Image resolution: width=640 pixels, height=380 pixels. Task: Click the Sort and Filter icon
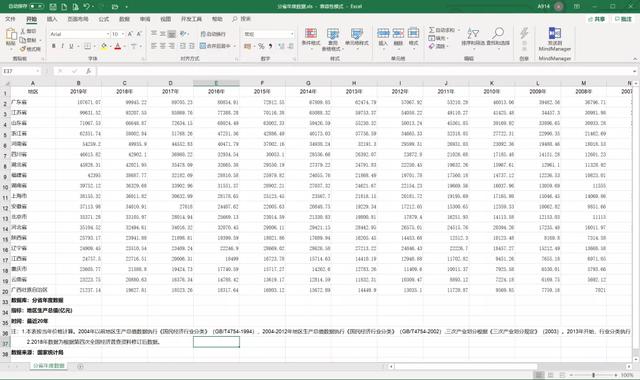coord(473,37)
